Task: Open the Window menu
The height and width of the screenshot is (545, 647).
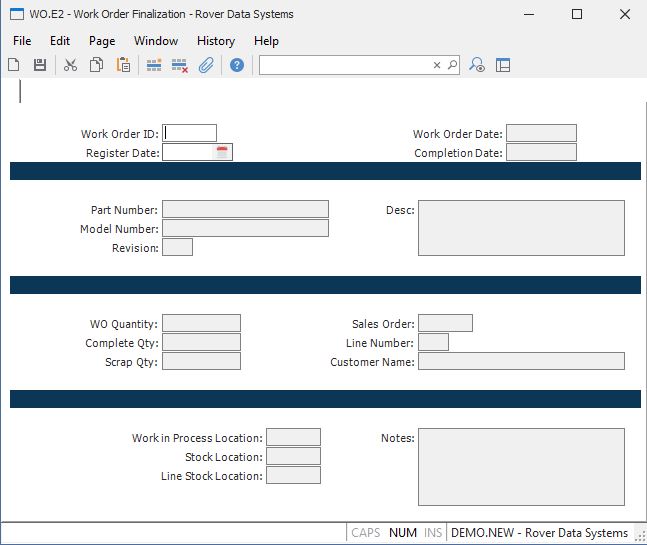Action: [156, 41]
